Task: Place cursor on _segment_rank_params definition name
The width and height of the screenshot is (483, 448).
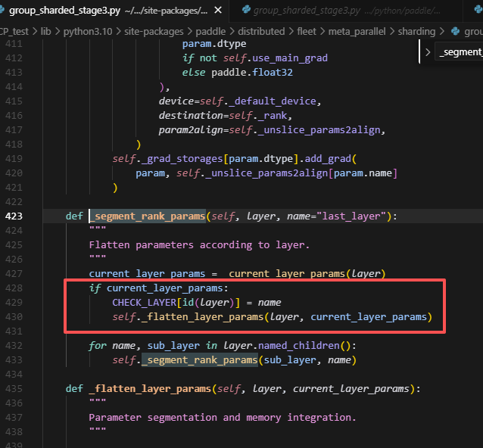Action: 147,216
